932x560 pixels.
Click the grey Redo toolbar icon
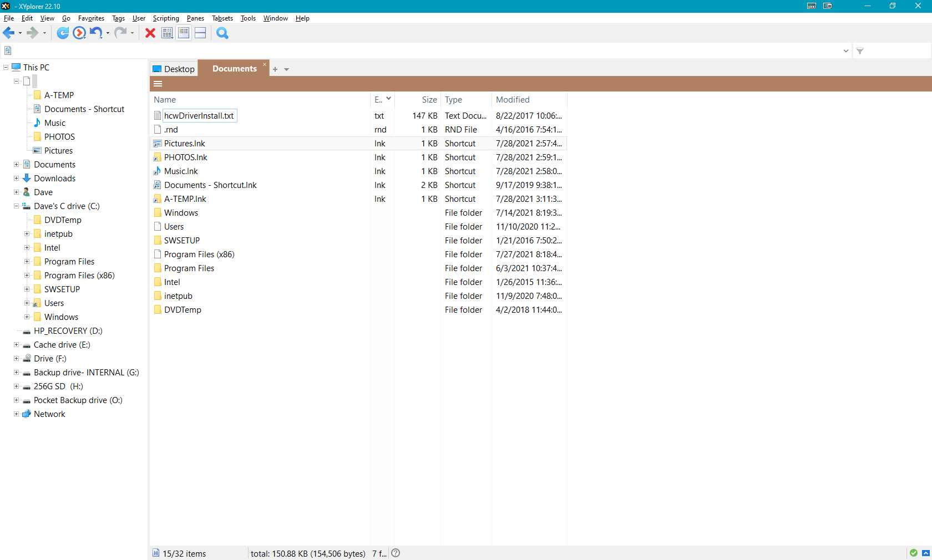pos(120,33)
